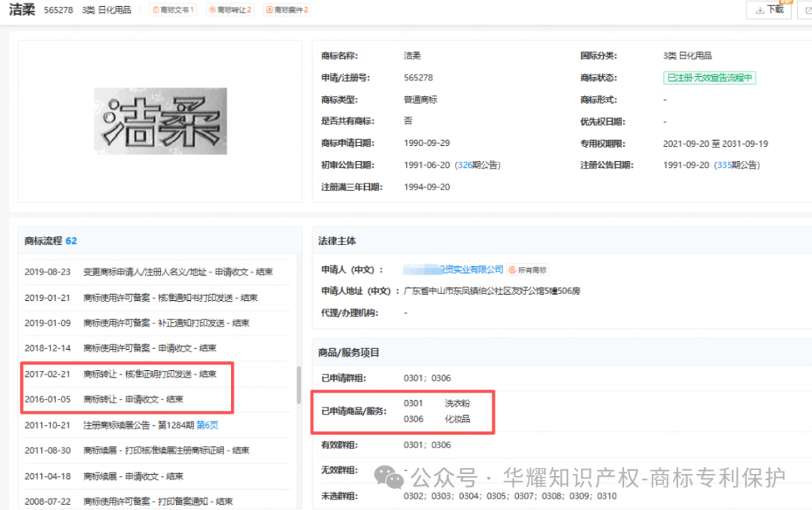Open the applicant company name link
The width and height of the screenshot is (812, 510).
coord(453,269)
